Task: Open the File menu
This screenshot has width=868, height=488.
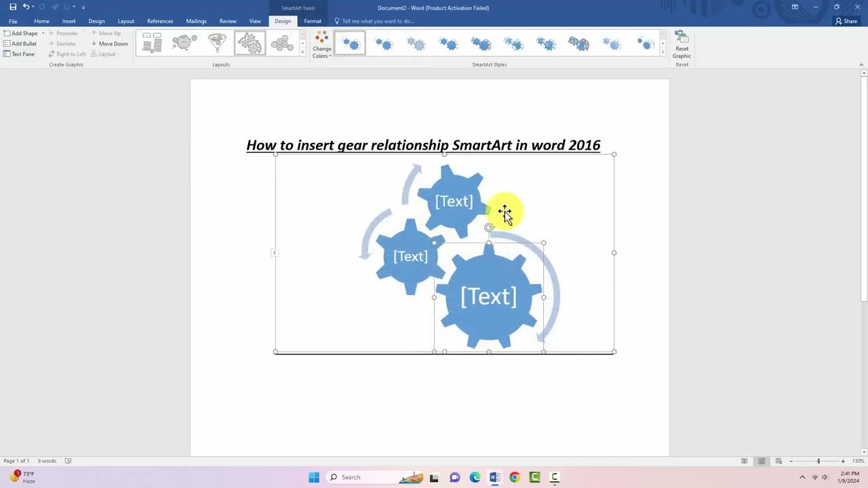Action: pyautogui.click(x=13, y=21)
